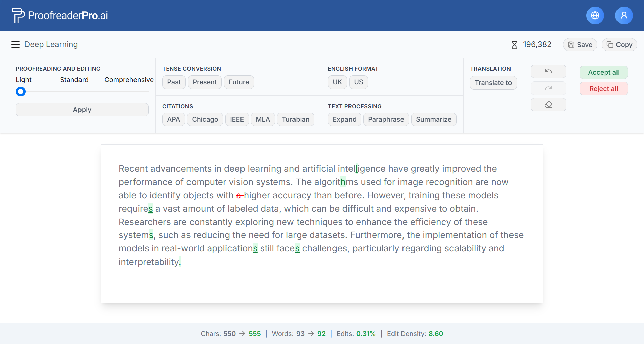Click the hourglass credits icon
Viewport: 644px width, 344px height.
(x=514, y=45)
